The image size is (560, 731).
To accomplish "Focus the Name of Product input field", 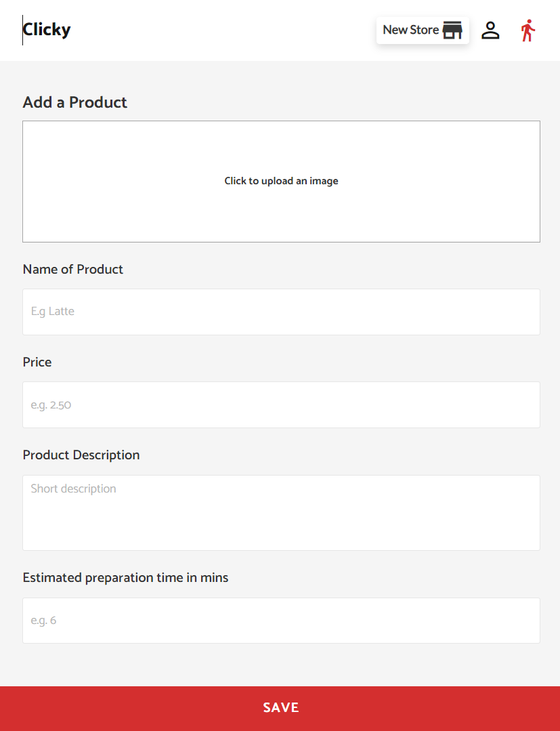I will point(282,312).
